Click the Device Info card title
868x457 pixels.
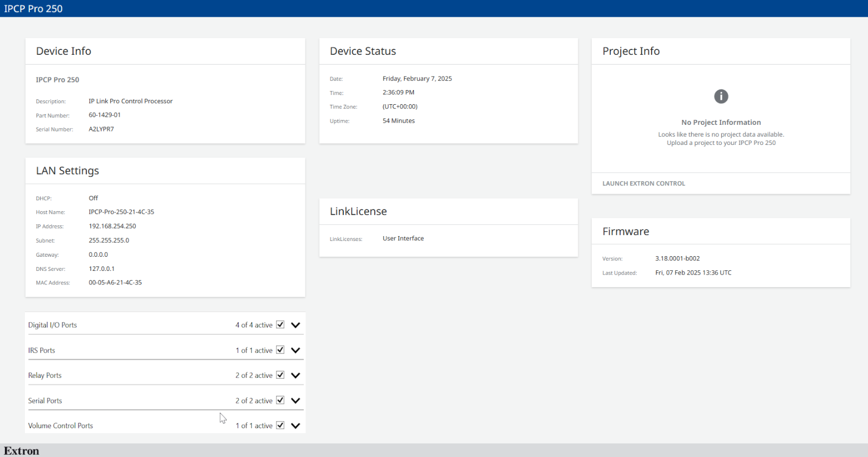(63, 51)
